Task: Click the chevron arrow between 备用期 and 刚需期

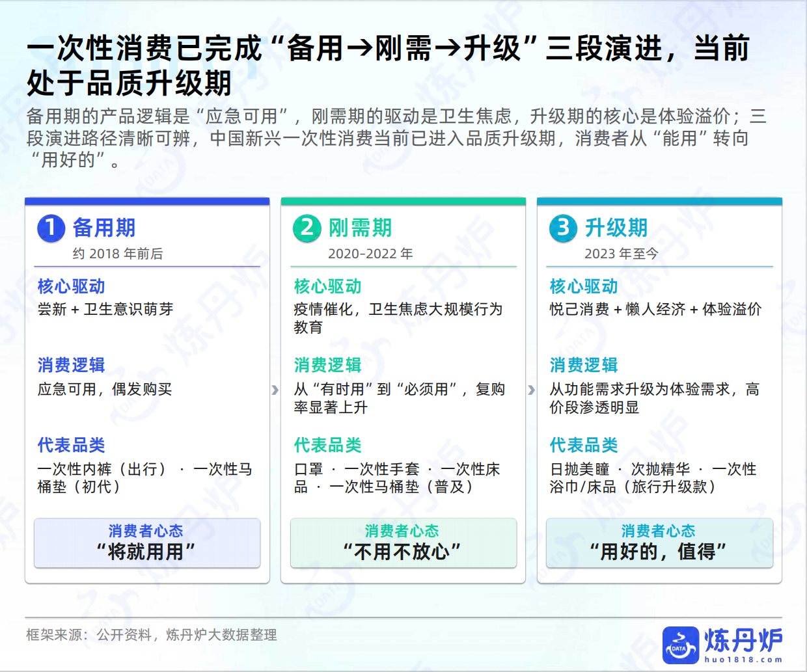Action: [275, 390]
